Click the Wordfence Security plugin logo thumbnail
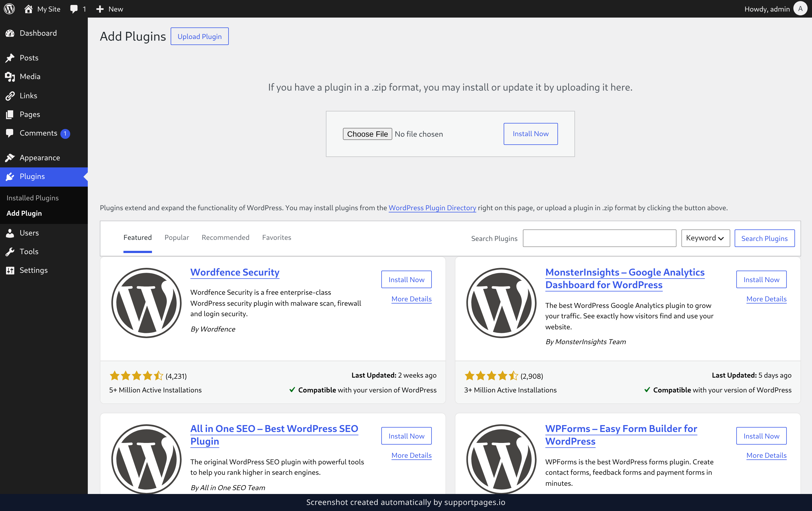The height and width of the screenshot is (511, 812). (x=146, y=303)
